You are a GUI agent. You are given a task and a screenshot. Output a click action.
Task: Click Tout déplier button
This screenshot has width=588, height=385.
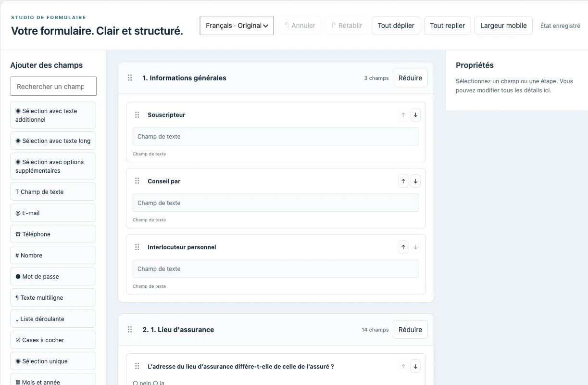coord(396,26)
